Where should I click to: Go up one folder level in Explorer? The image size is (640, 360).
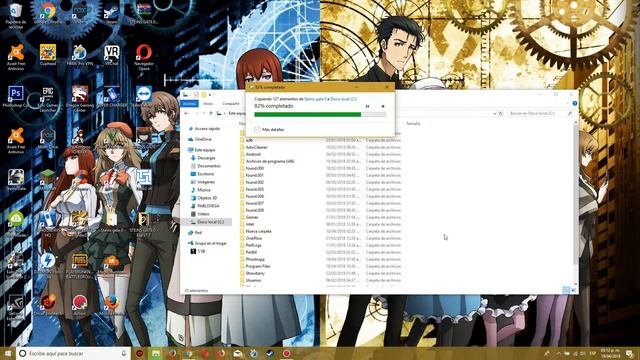211,113
